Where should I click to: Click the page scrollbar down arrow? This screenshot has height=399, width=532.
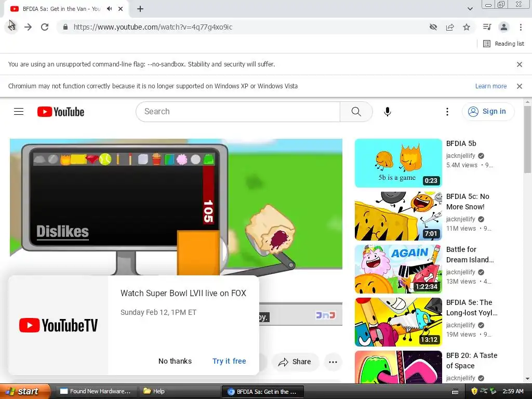[x=527, y=379]
